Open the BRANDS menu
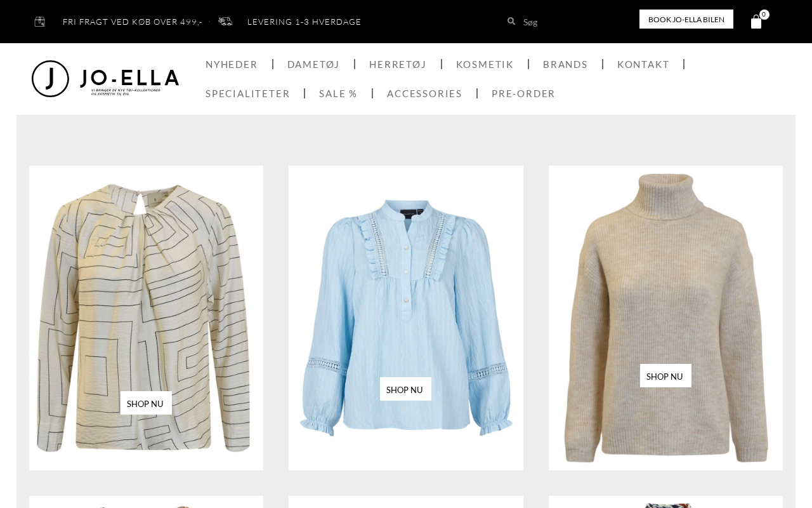The width and height of the screenshot is (812, 508). click(565, 64)
